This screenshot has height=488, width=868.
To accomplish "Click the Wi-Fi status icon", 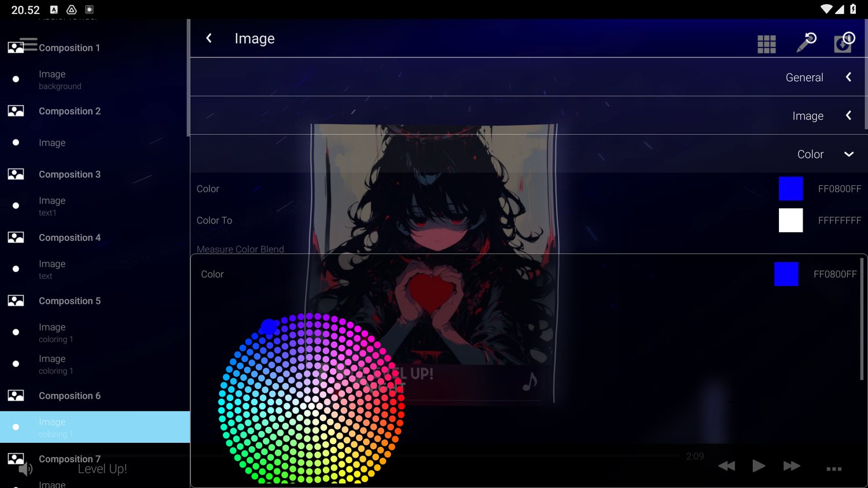I will (x=826, y=9).
